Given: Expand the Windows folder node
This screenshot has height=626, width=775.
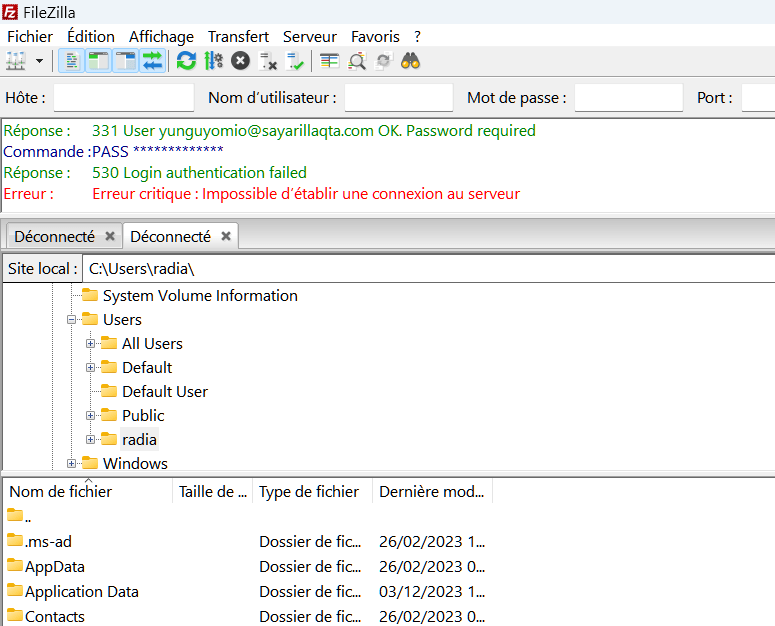Looking at the screenshot, I should (72, 463).
